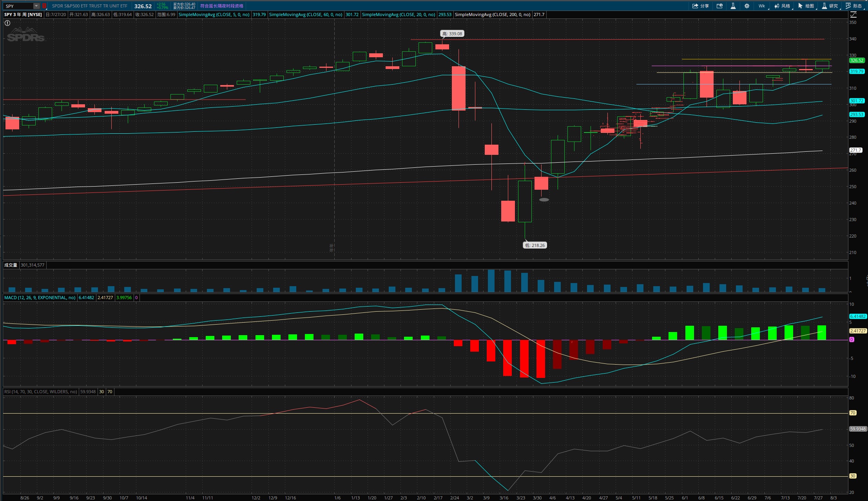The width and height of the screenshot is (868, 501).
Task: Open chart settings gear icon
Action: pos(747,6)
